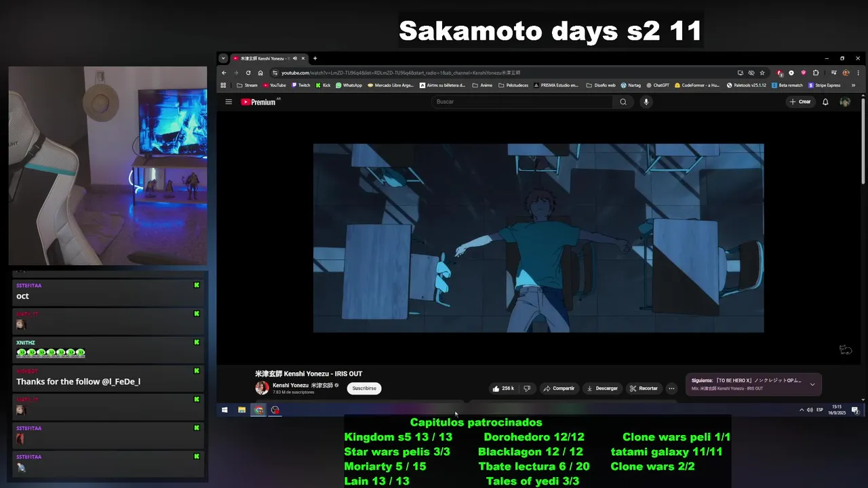This screenshot has height=488, width=868.
Task: Open YouTube notifications bell
Action: click(825, 102)
